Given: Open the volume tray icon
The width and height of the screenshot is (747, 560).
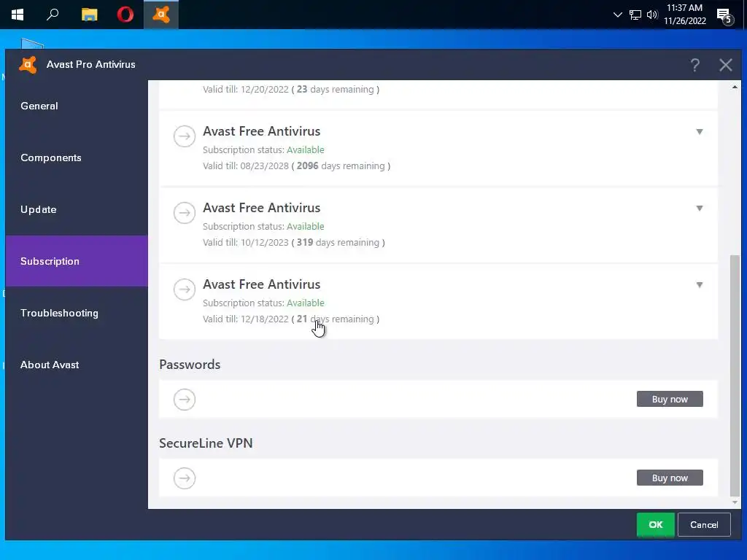Looking at the screenshot, I should (x=652, y=15).
